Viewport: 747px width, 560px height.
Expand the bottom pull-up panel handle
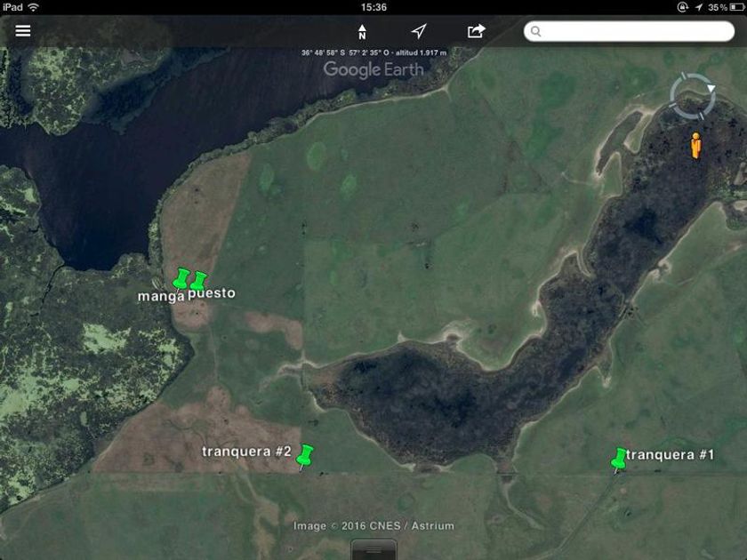(x=373, y=551)
